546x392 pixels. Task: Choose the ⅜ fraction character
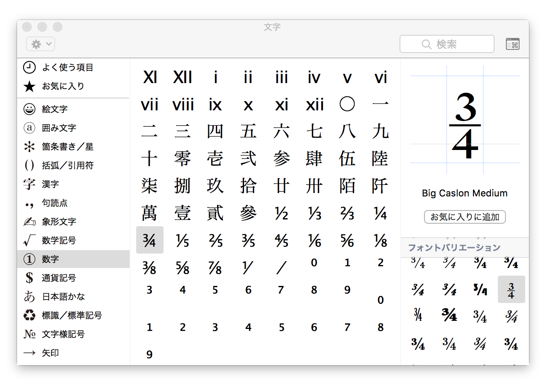[x=150, y=268]
